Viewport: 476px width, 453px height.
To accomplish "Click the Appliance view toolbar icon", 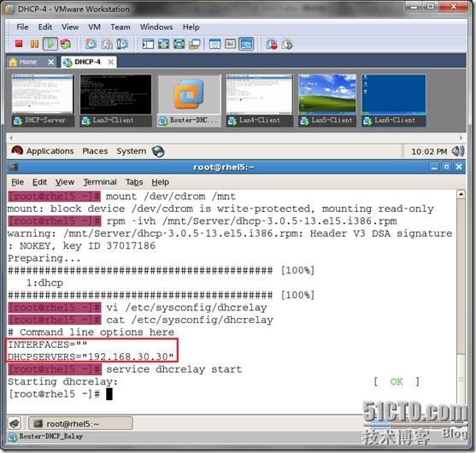I will coord(231,44).
